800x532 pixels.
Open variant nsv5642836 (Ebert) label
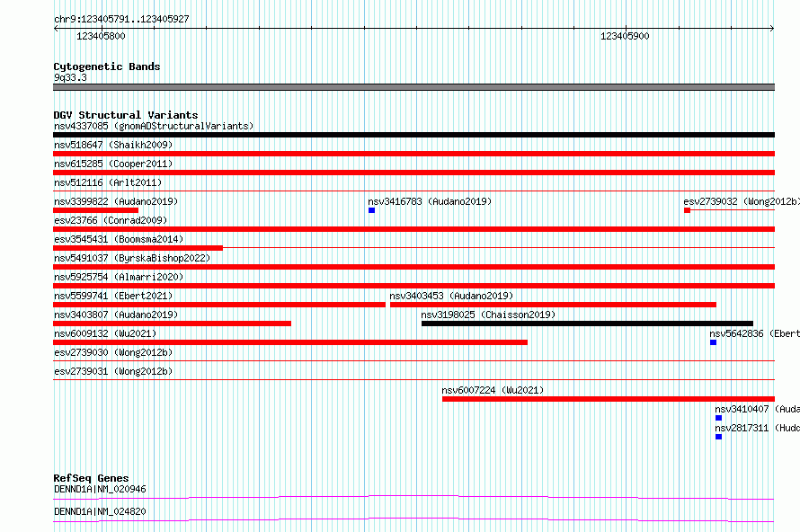tap(754, 333)
